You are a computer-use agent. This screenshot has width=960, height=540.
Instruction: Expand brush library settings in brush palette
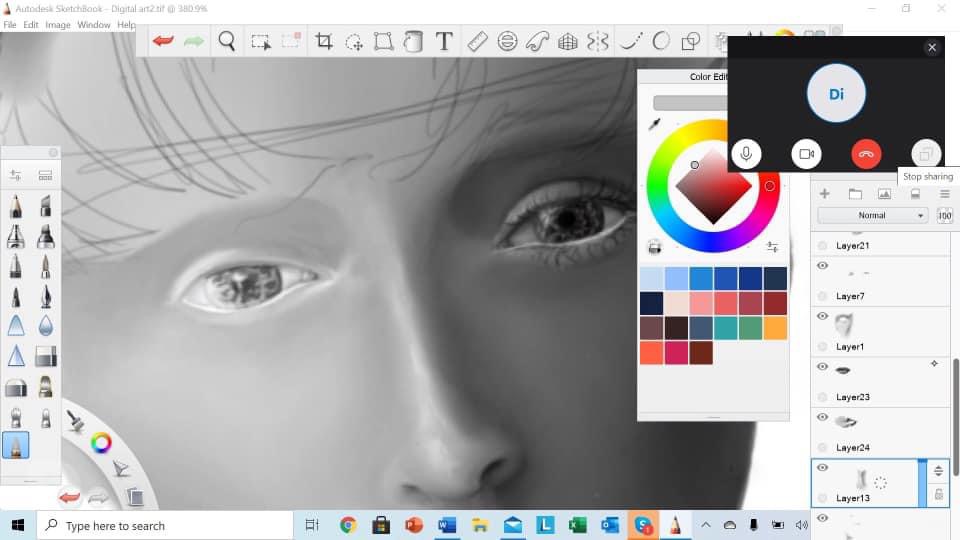pyautogui.click(x=15, y=175)
